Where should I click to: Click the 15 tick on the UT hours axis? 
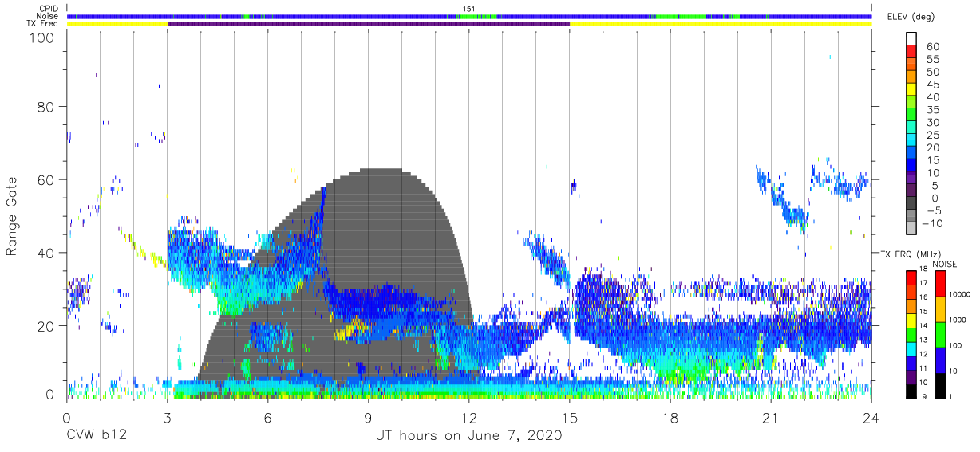[x=570, y=417]
